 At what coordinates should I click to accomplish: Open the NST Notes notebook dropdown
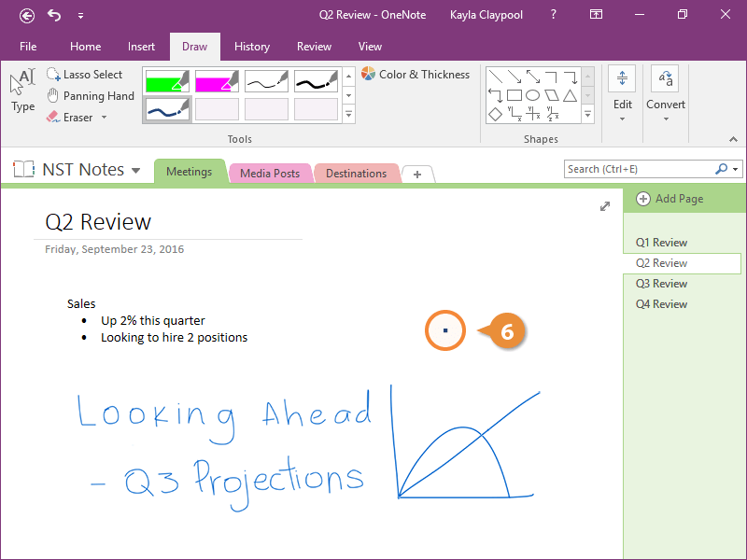click(136, 171)
